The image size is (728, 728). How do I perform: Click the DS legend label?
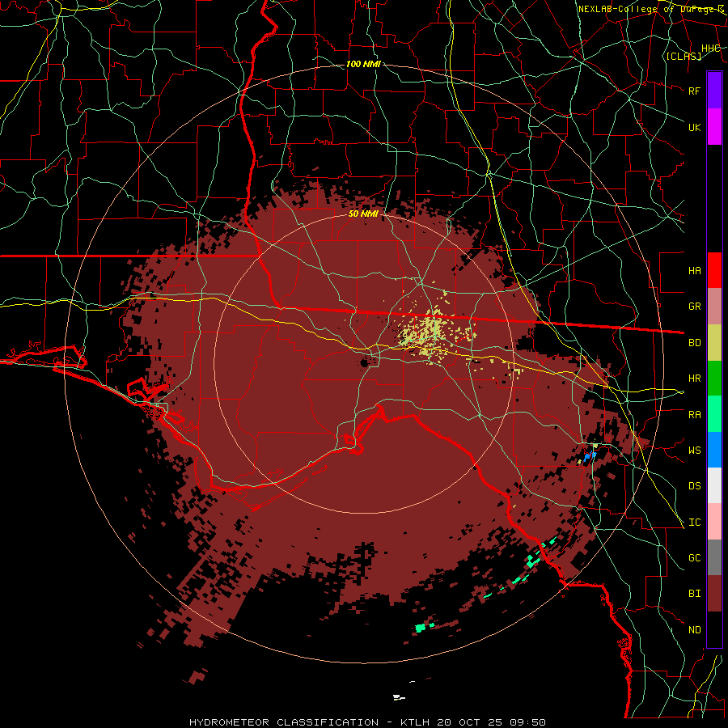694,485
